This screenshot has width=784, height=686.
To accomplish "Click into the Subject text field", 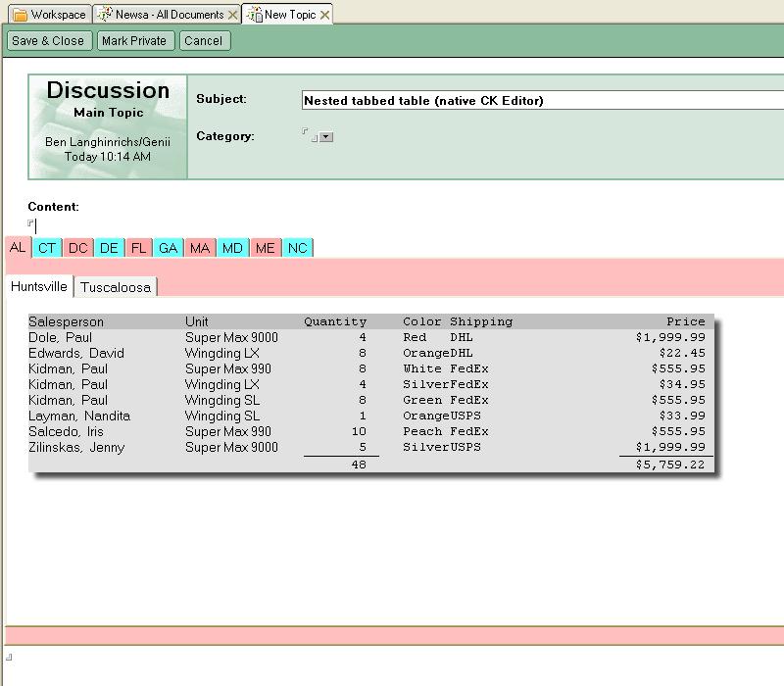I will tap(539, 100).
